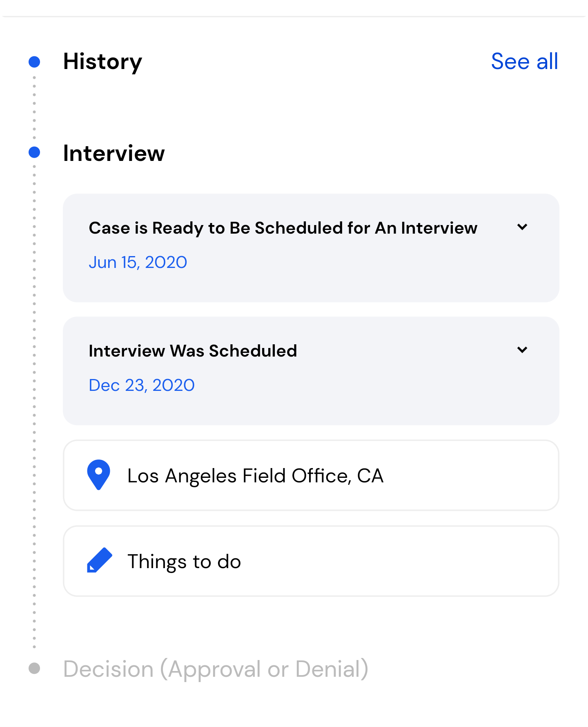Click the Interview Was Scheduled title

[193, 351]
